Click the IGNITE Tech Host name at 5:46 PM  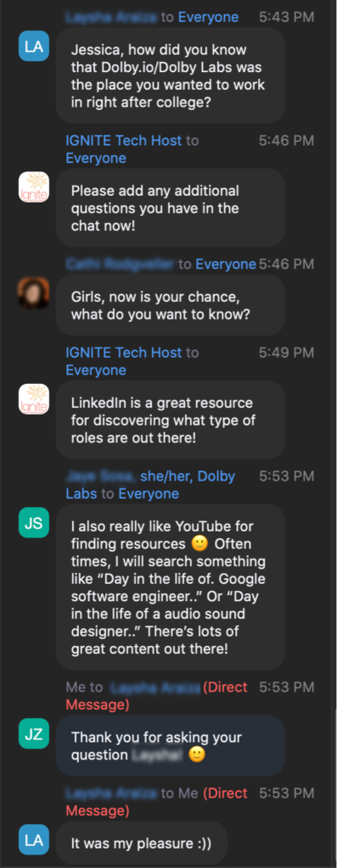124,141
